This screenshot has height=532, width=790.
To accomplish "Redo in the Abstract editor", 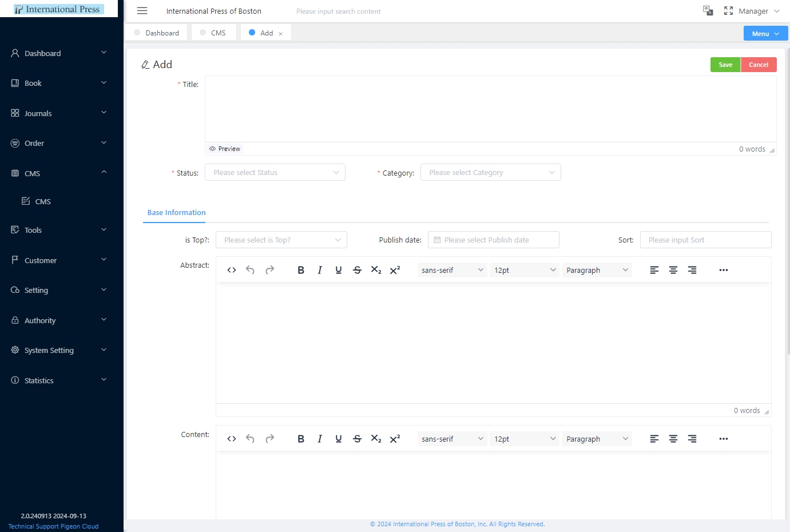I will coord(269,270).
